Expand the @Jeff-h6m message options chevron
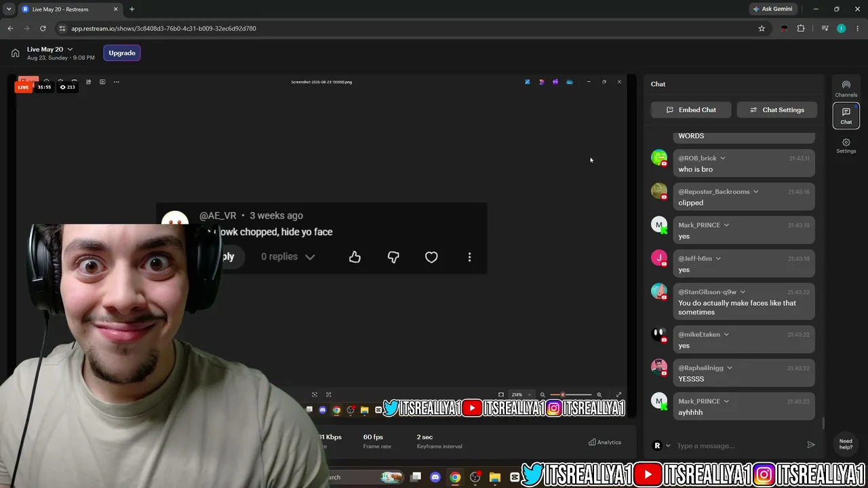The image size is (868, 488). click(x=718, y=258)
